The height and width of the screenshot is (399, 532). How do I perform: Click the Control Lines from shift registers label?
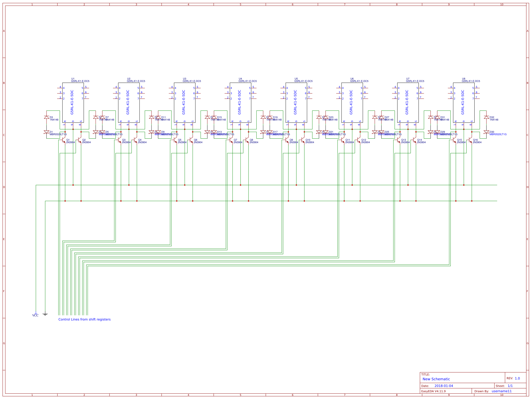85,319
